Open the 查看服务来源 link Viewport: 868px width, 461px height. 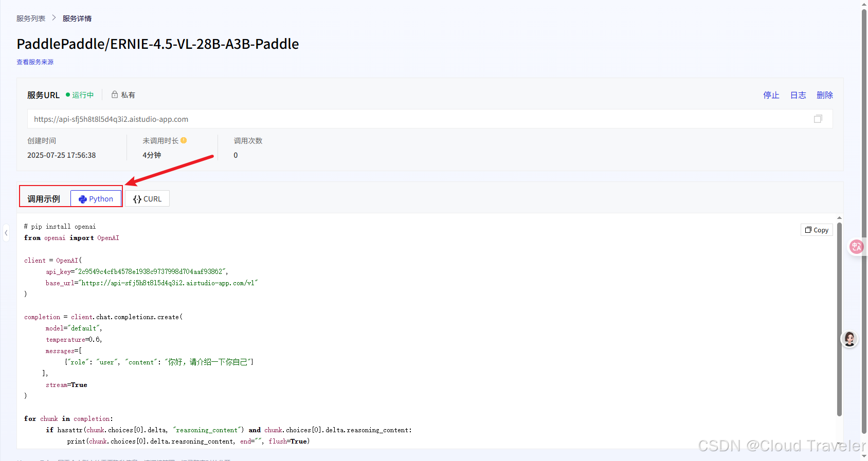coord(35,62)
